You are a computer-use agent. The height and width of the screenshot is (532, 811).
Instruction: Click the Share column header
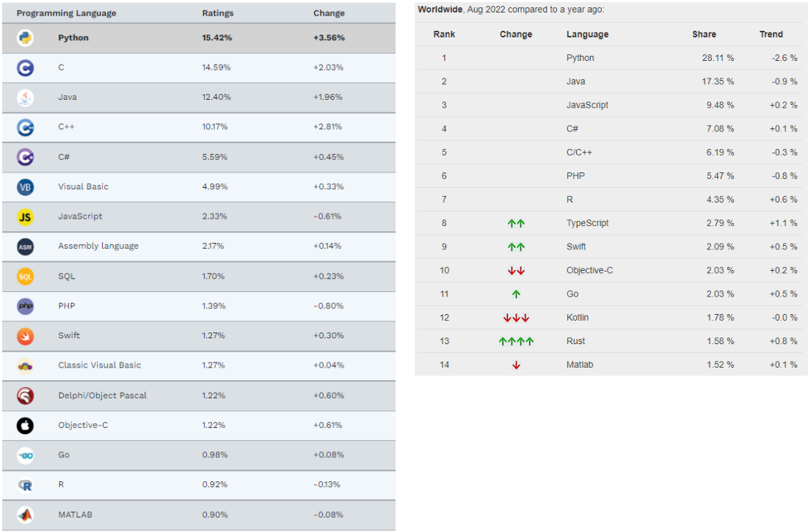point(704,34)
